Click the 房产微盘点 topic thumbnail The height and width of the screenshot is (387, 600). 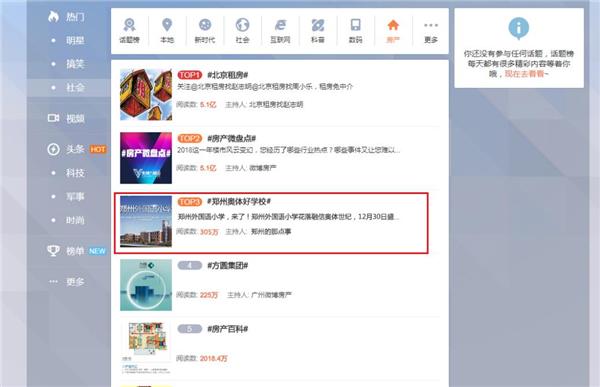[x=146, y=158]
